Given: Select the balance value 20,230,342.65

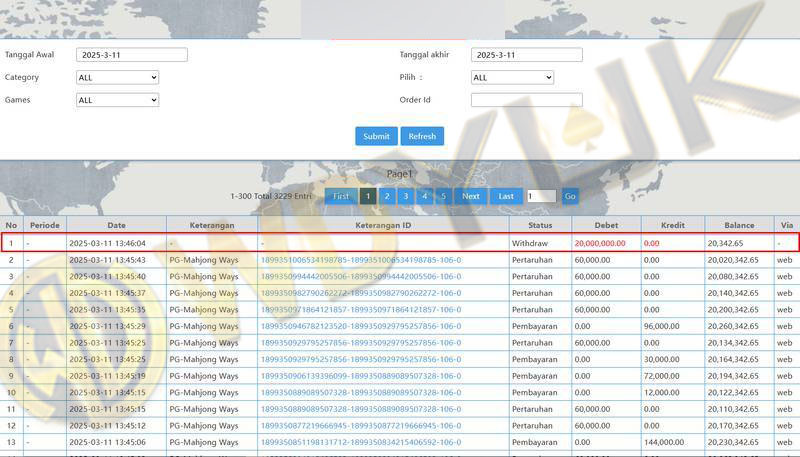Looking at the screenshot, I should [733, 442].
